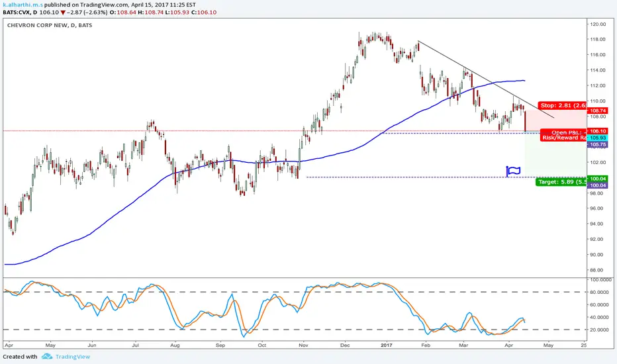
Task: Click author name k.alharthi.m.s
Action: [23, 5]
